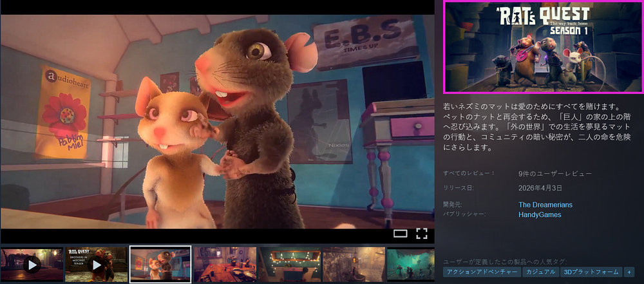Open the red-rug room screenshot thumbnail
The height and width of the screenshot is (284, 644).
(225, 264)
